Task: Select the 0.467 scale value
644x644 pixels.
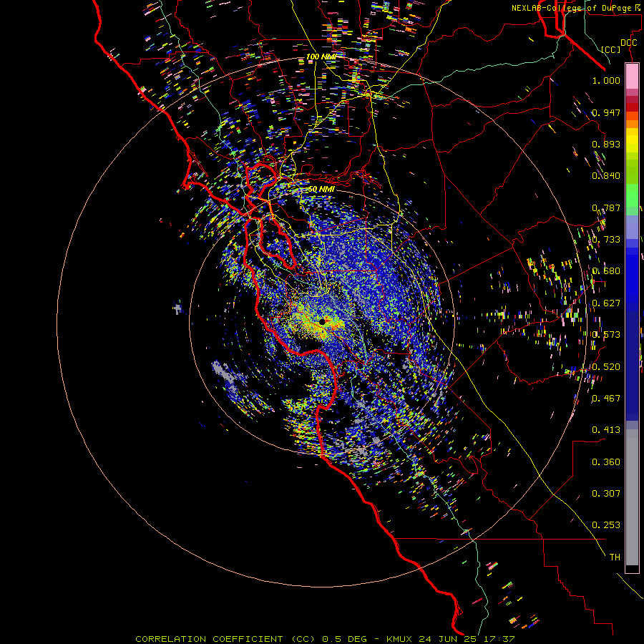Action: click(606, 399)
